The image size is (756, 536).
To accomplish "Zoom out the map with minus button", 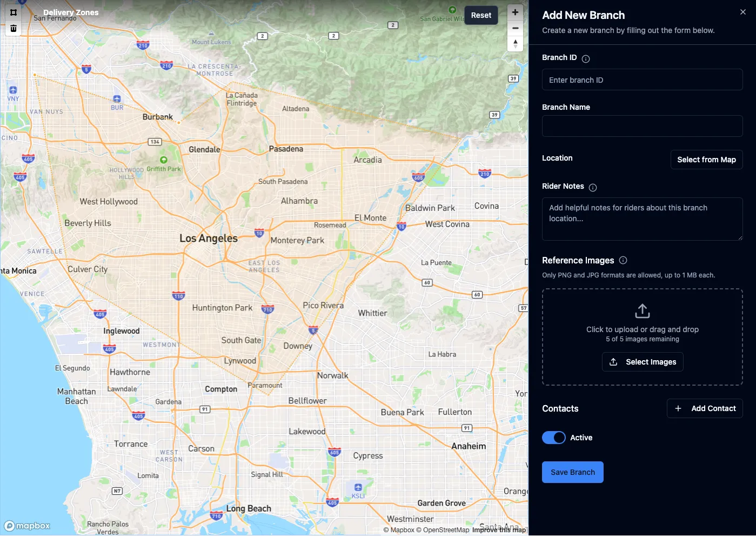I will pos(515,28).
